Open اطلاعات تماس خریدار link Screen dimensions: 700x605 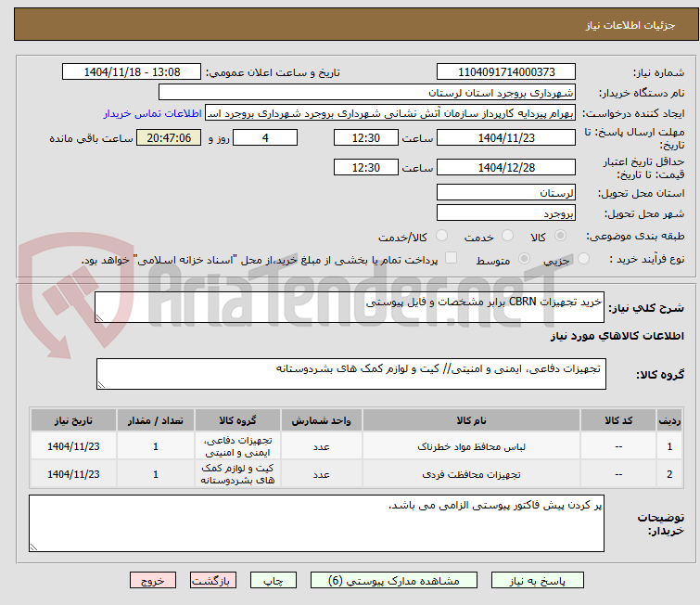[x=153, y=113]
